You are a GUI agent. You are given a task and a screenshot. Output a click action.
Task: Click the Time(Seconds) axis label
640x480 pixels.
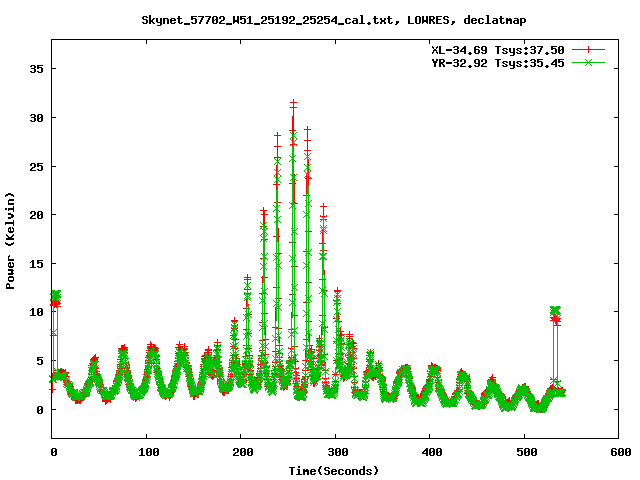pyautogui.click(x=333, y=471)
